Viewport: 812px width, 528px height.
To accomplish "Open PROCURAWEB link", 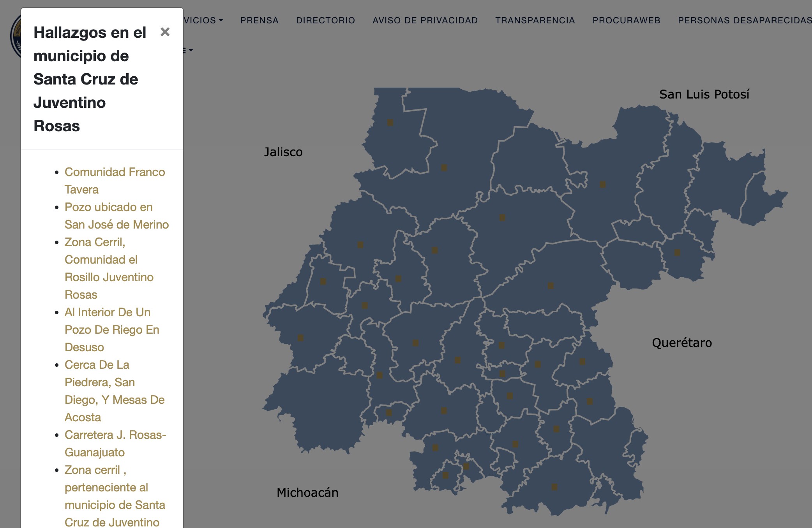I will [x=626, y=20].
